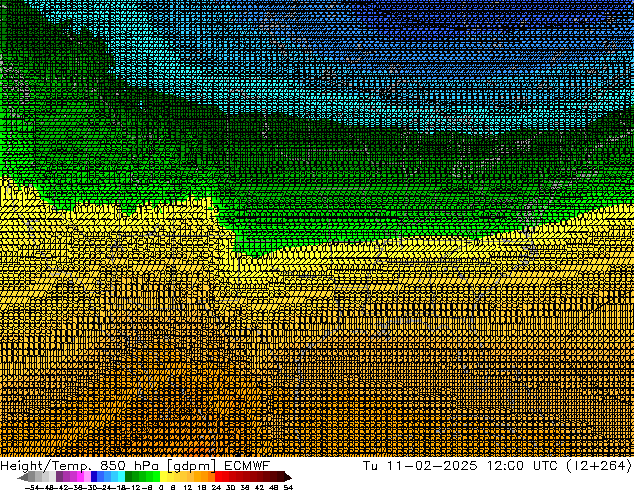The height and width of the screenshot is (490, 634).
Task: Click the 'ECMWF' model name
Action: coord(247,466)
